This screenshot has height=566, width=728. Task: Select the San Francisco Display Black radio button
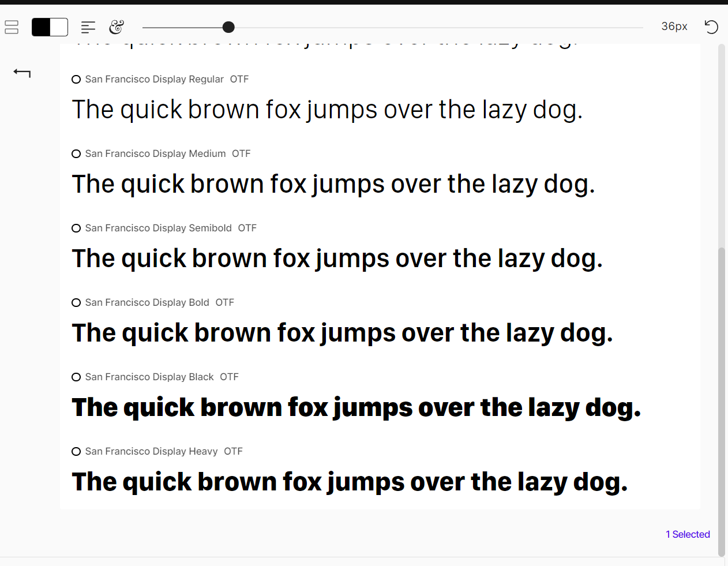(x=76, y=377)
